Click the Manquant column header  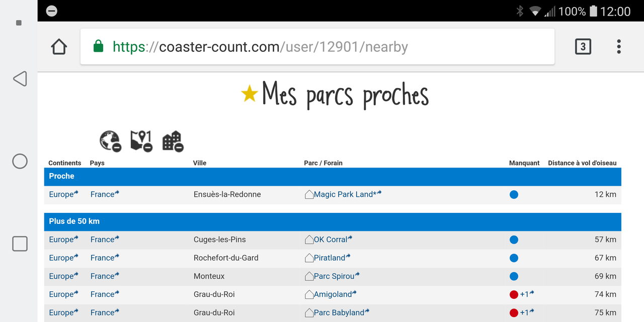click(524, 163)
